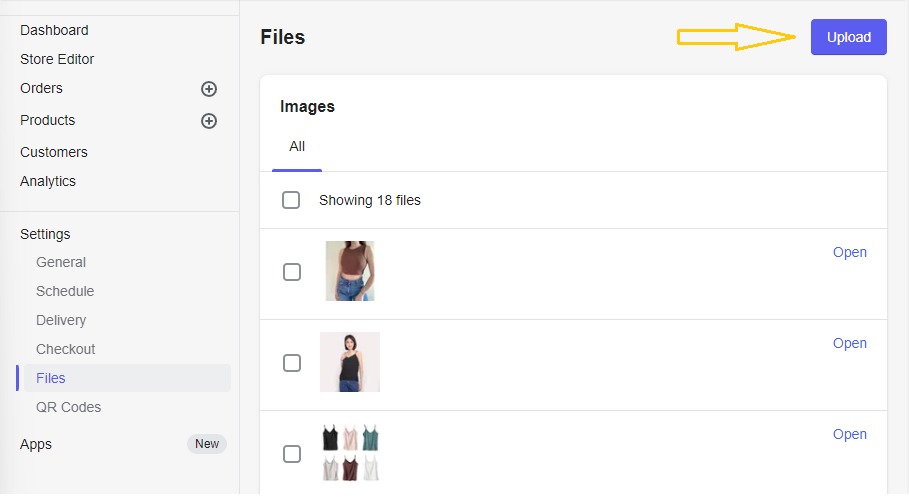This screenshot has height=501, width=910.
Task: Expand the Settings section in sidebar
Action: pyautogui.click(x=45, y=234)
